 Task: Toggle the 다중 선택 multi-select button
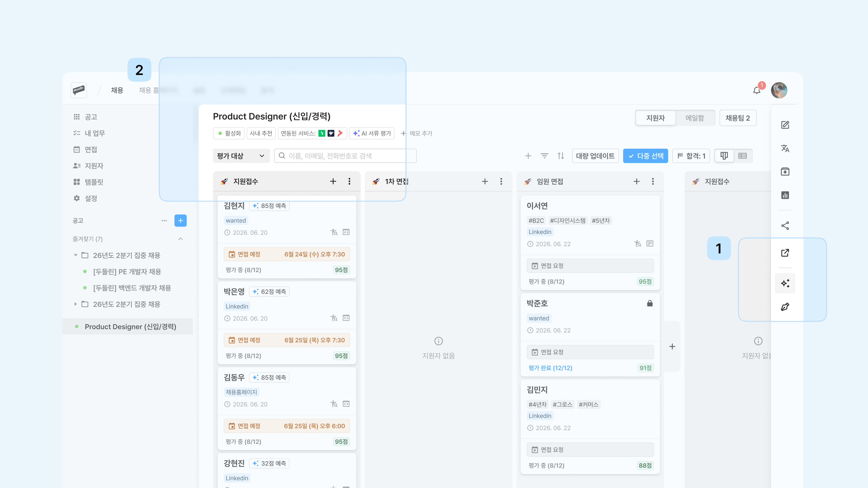[645, 156]
